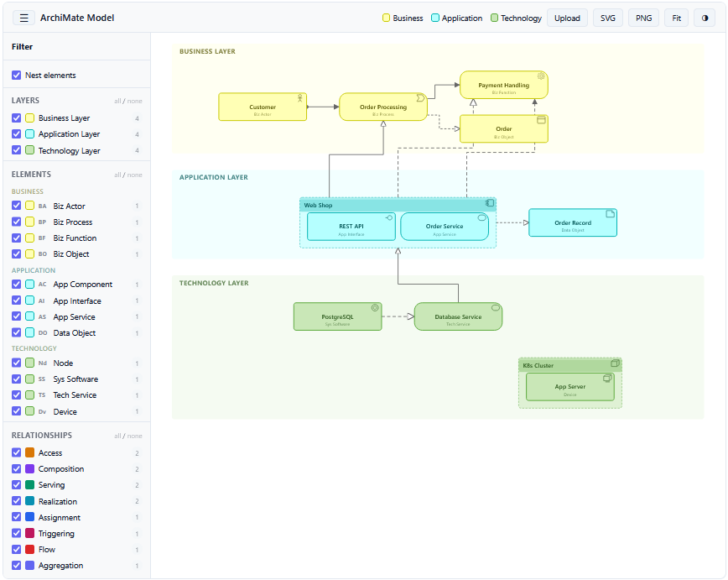
Task: Click the Realization relationship label
Action: pyautogui.click(x=58, y=501)
